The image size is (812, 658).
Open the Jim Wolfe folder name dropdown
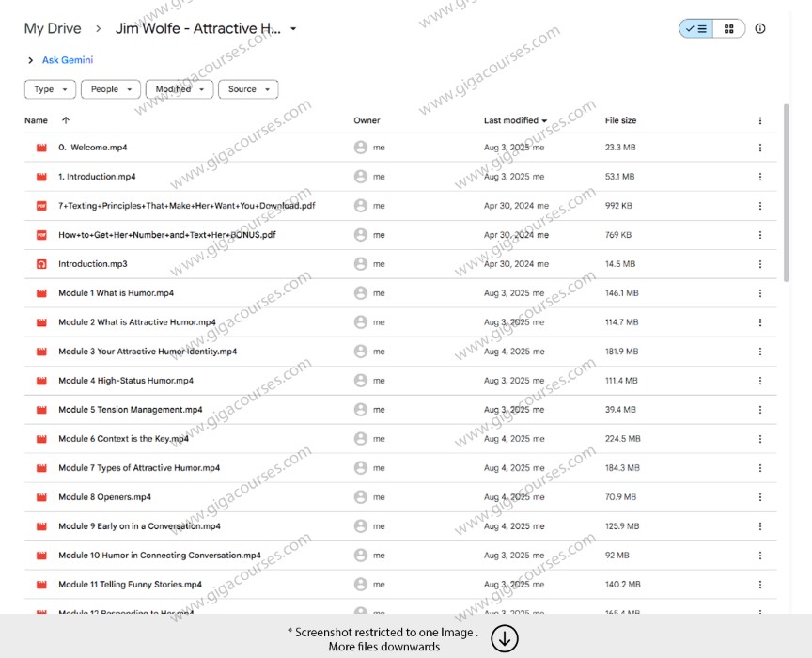click(x=293, y=29)
